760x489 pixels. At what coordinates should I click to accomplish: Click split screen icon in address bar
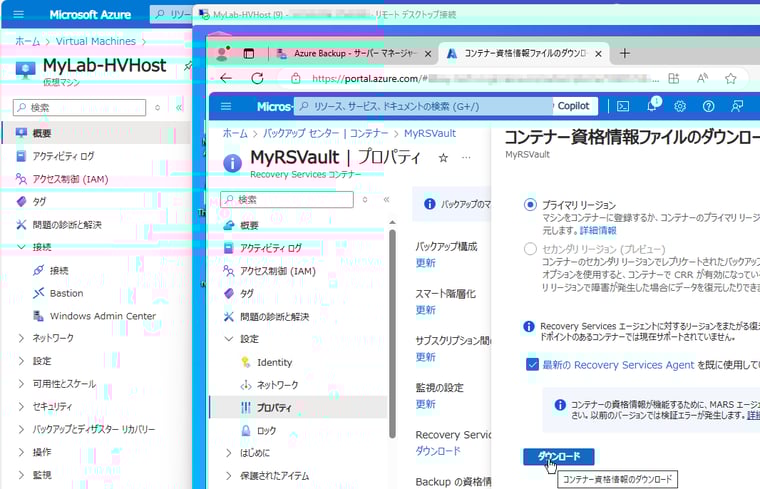point(674,78)
